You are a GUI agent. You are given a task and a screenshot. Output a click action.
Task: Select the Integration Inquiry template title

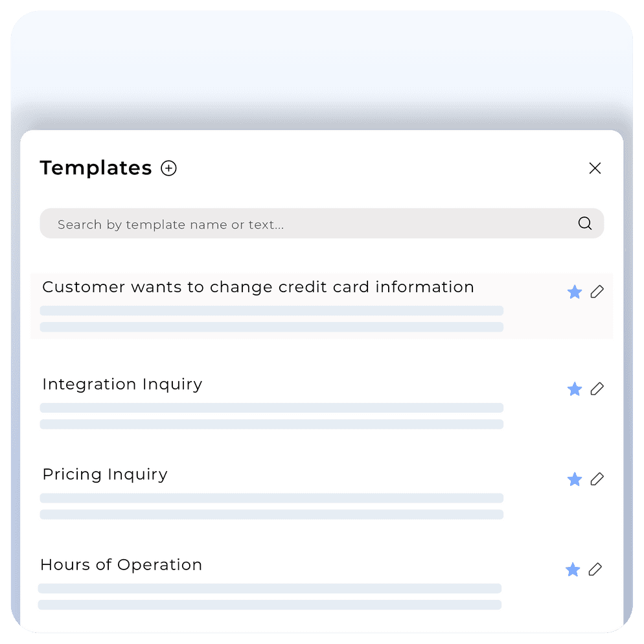[x=122, y=384]
